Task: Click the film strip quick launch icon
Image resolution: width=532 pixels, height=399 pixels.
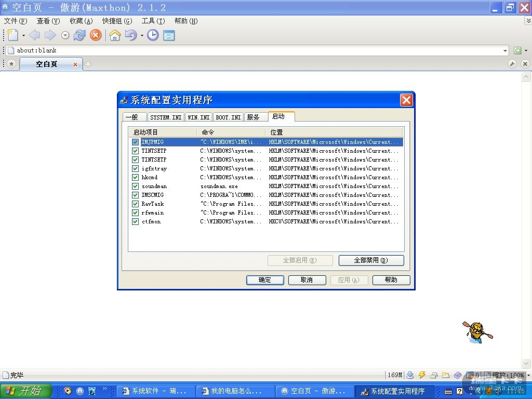Action: tap(92, 391)
